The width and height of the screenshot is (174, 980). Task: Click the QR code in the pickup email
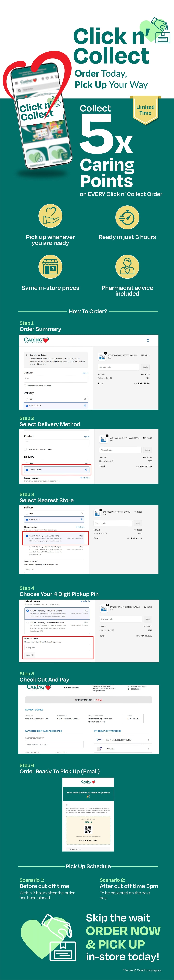coord(88,830)
